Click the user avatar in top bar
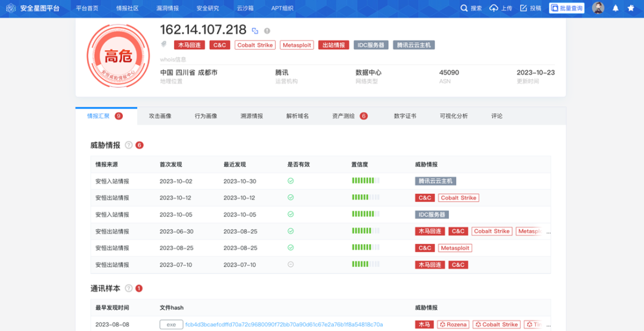The height and width of the screenshot is (331, 644). click(x=598, y=8)
